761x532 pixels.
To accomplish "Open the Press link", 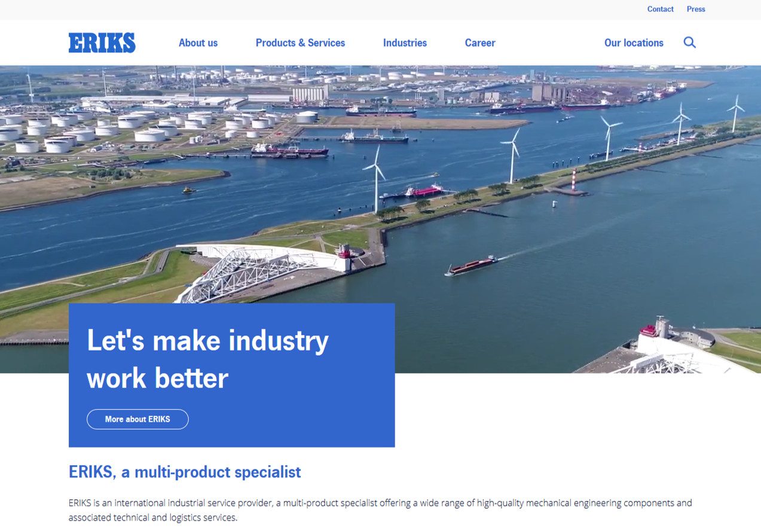I will pos(696,9).
